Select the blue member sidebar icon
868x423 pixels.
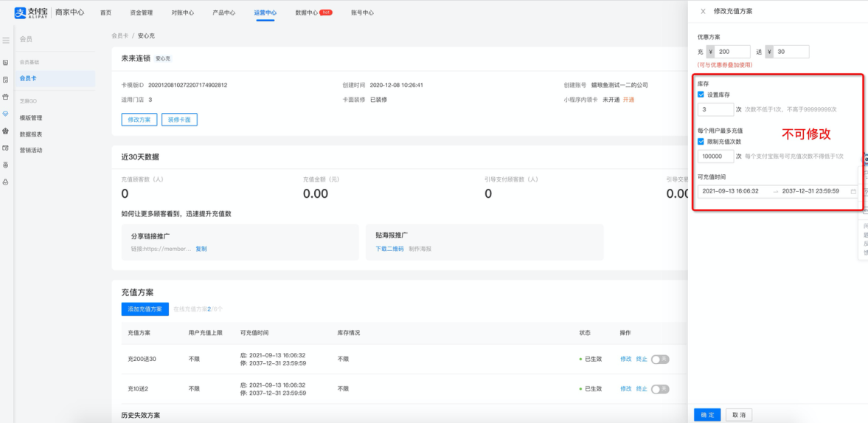pyautogui.click(x=6, y=113)
